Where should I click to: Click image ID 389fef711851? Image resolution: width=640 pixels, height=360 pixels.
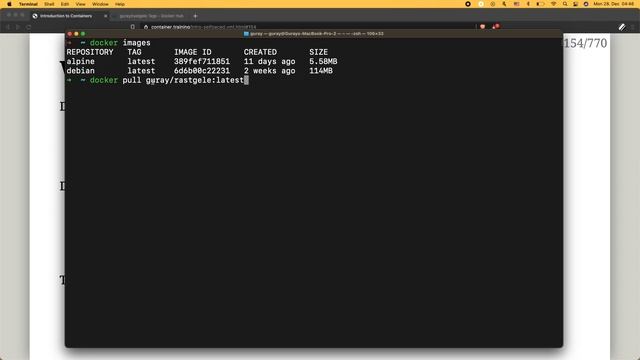tap(202, 62)
